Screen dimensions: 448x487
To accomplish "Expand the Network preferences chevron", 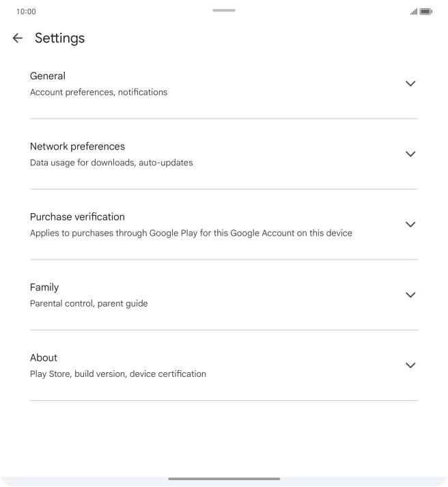I will [x=410, y=154].
